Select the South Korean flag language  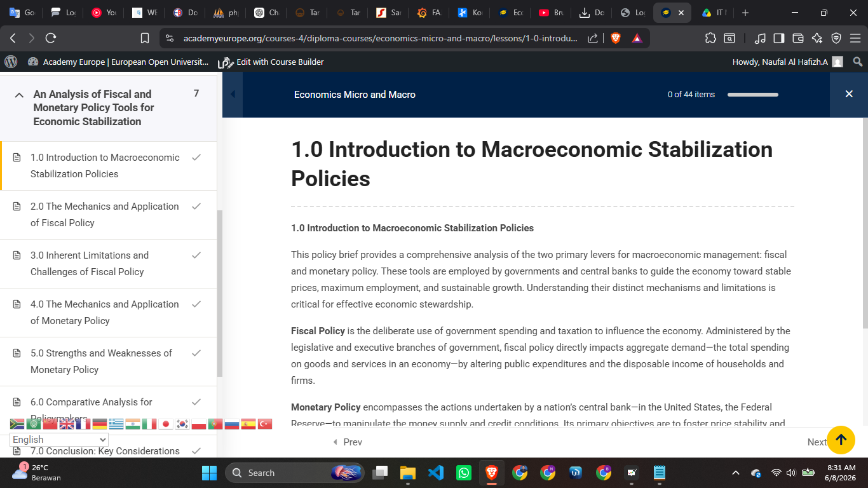182,424
